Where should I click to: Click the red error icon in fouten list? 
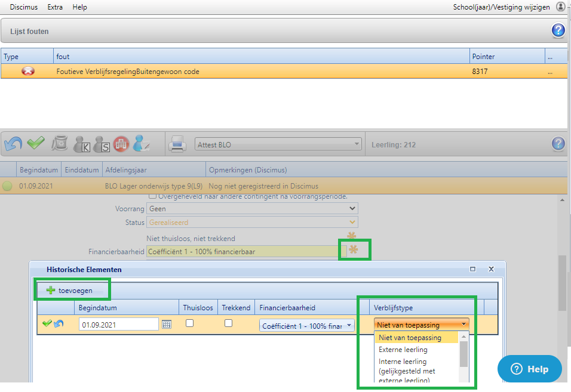pos(27,72)
